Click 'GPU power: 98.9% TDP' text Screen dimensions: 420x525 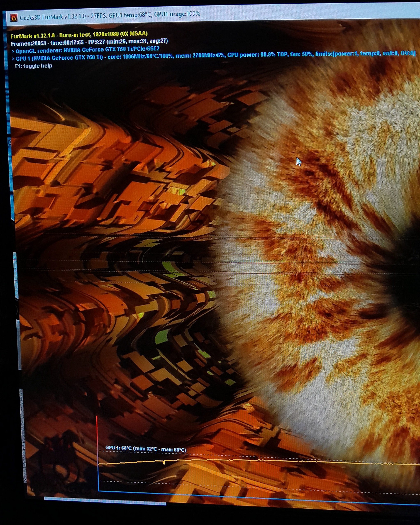click(257, 55)
